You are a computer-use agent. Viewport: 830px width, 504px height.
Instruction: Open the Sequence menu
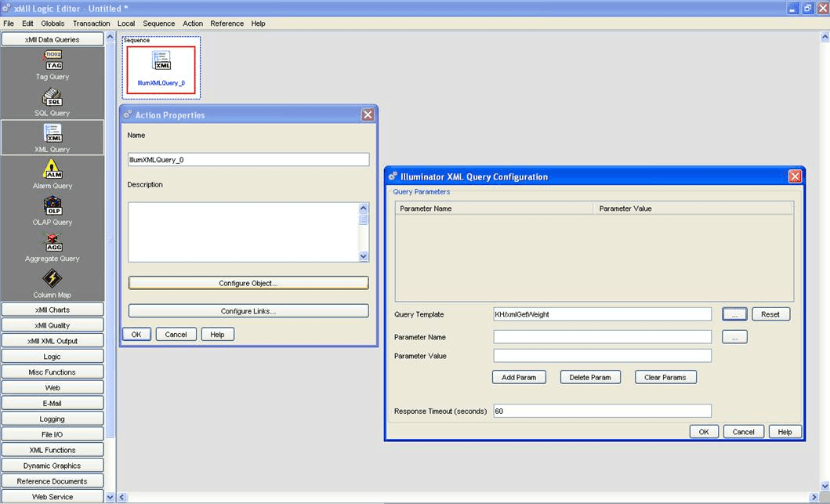click(158, 24)
